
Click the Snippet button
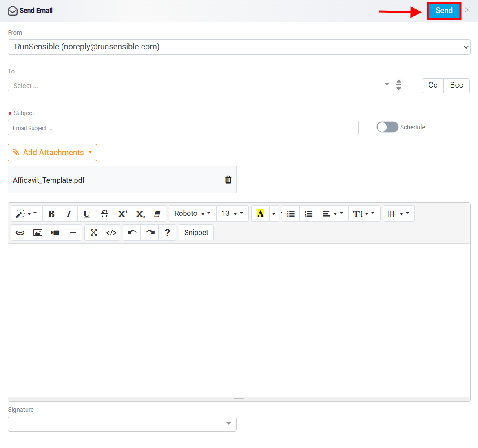point(196,233)
